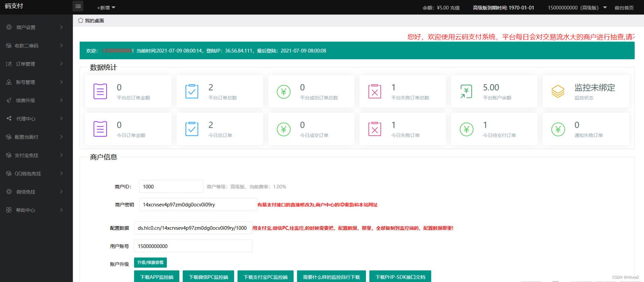This screenshot has width=644, height=282.
Task: Click the pink 今日失败订单 cross icon
Action: tap(375, 129)
